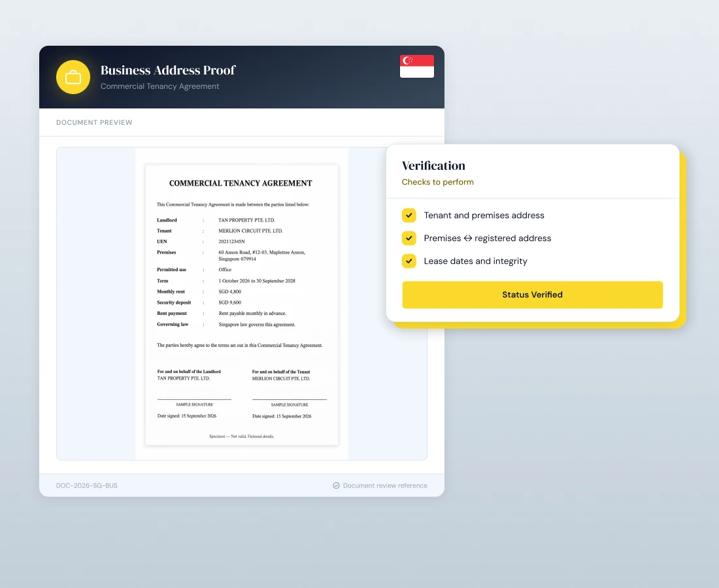Select the Commercial Tenancy Agreement subtitle in header
The height and width of the screenshot is (588, 719).
coord(159,86)
